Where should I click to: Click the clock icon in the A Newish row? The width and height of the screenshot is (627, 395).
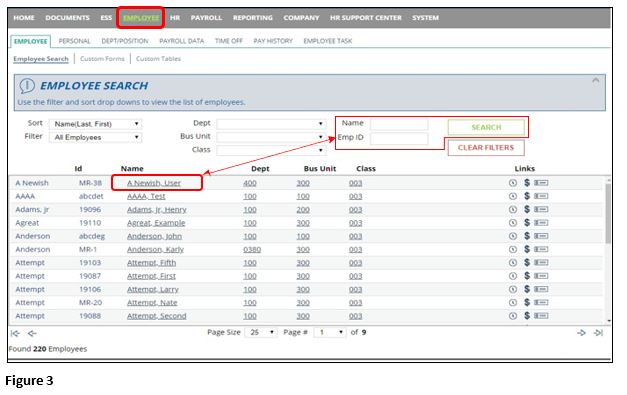click(x=513, y=183)
